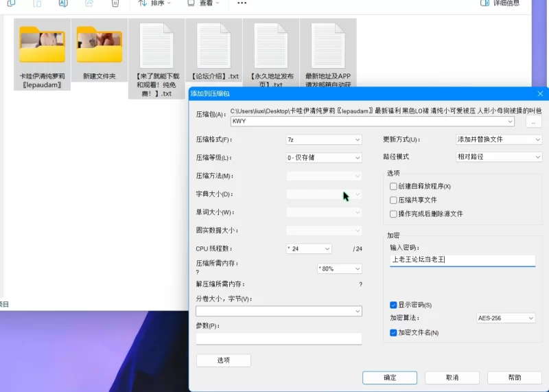Uncheck the 显示密码 checkbox
Image resolution: width=549 pixels, height=392 pixels.
click(393, 305)
